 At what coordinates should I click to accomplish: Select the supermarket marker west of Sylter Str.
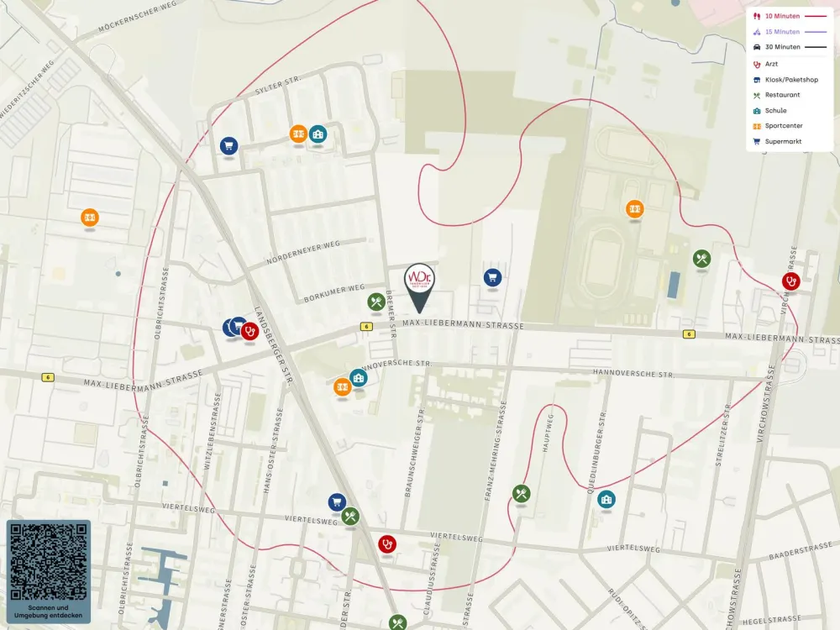coord(228,145)
